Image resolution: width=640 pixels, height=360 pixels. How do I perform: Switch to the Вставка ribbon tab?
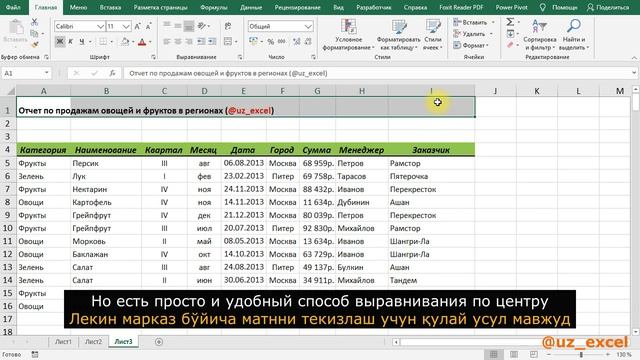(110, 7)
